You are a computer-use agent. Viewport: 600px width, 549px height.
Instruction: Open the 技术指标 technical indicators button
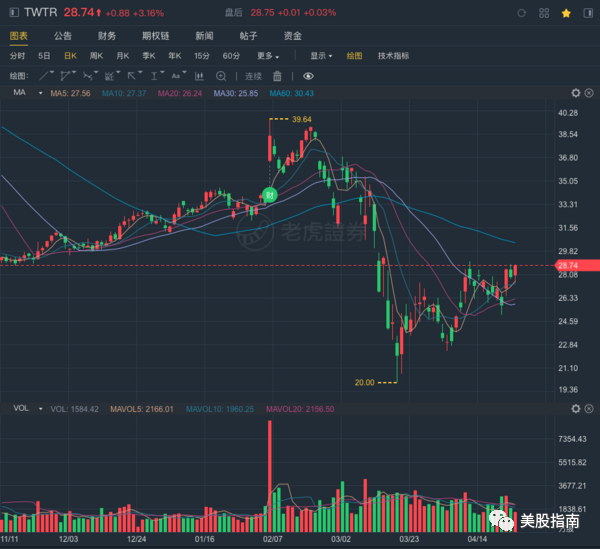click(393, 56)
